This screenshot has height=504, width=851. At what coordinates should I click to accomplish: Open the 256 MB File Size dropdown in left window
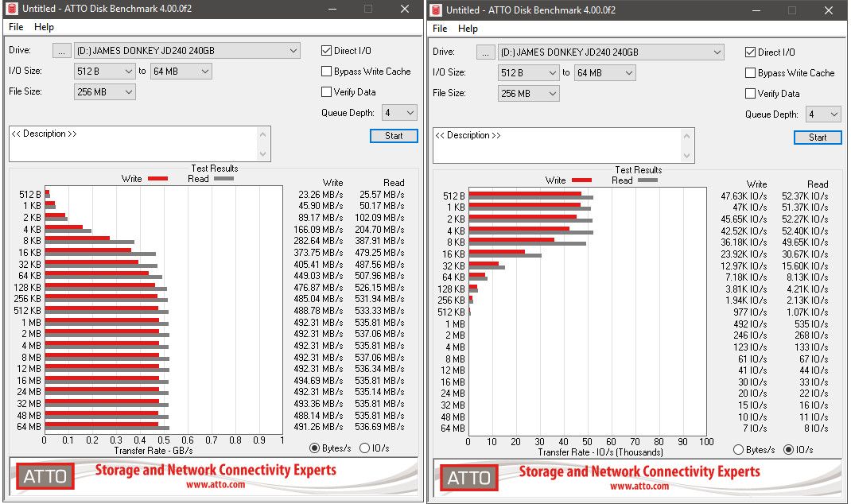click(x=105, y=91)
